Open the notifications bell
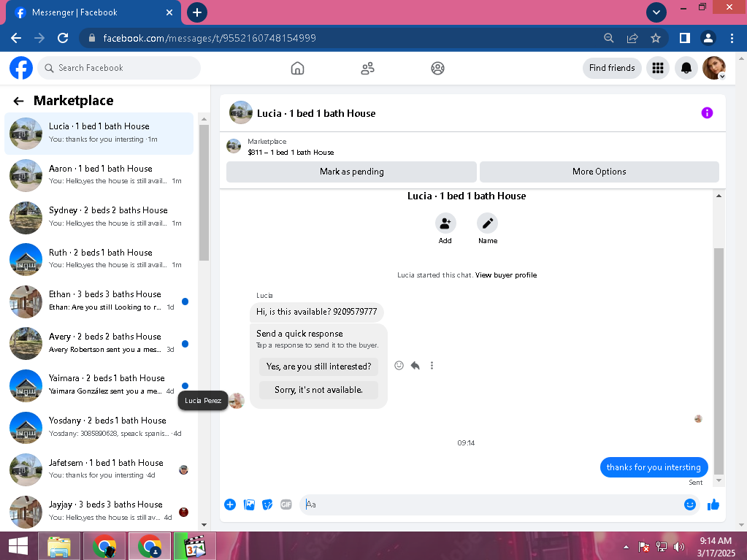This screenshot has width=747, height=560. pos(686,68)
